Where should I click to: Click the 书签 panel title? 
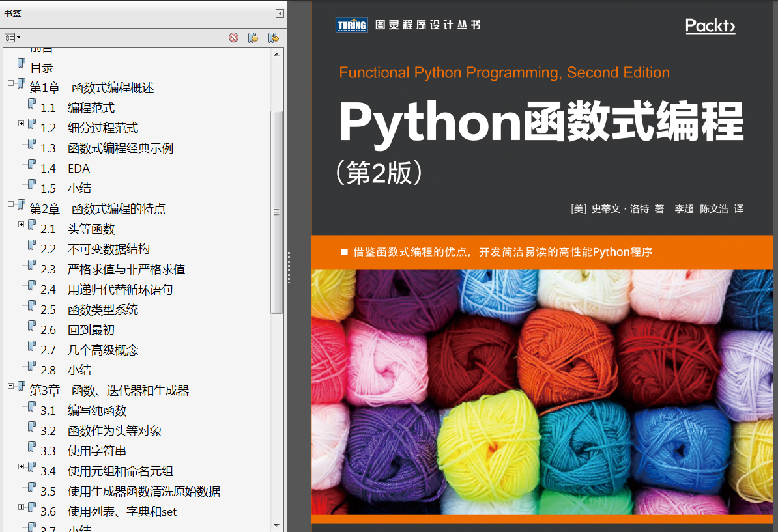(13, 14)
